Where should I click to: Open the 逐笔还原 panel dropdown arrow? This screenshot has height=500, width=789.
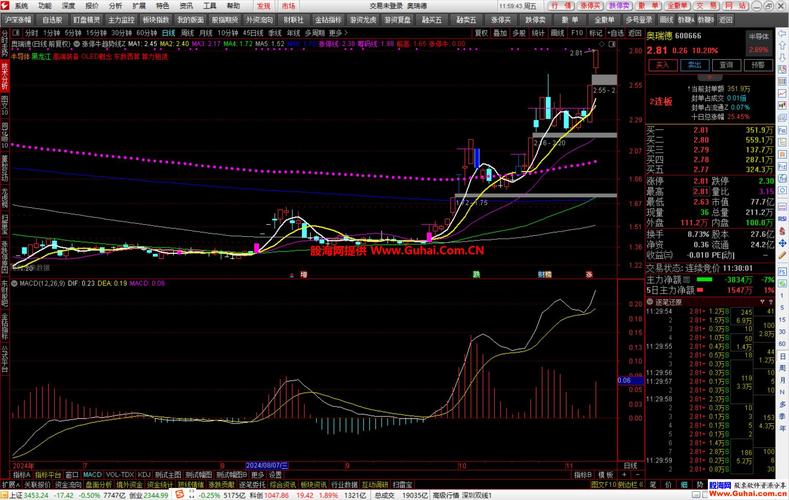tap(762, 302)
